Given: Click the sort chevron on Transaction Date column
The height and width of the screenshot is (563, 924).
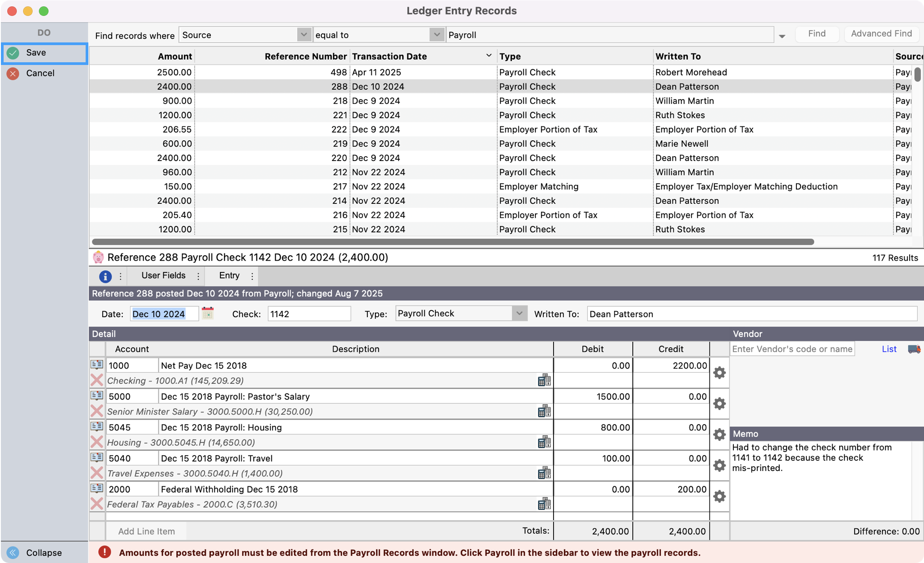Looking at the screenshot, I should pyautogui.click(x=488, y=55).
